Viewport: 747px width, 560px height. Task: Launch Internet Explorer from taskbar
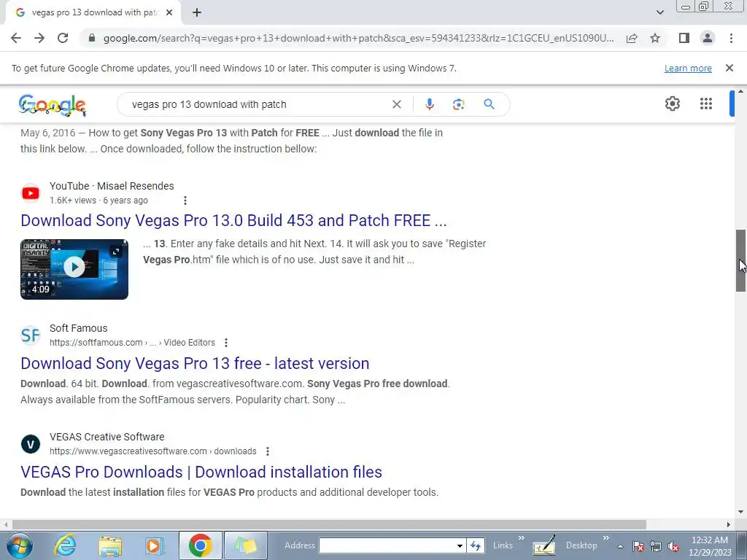pos(65,545)
